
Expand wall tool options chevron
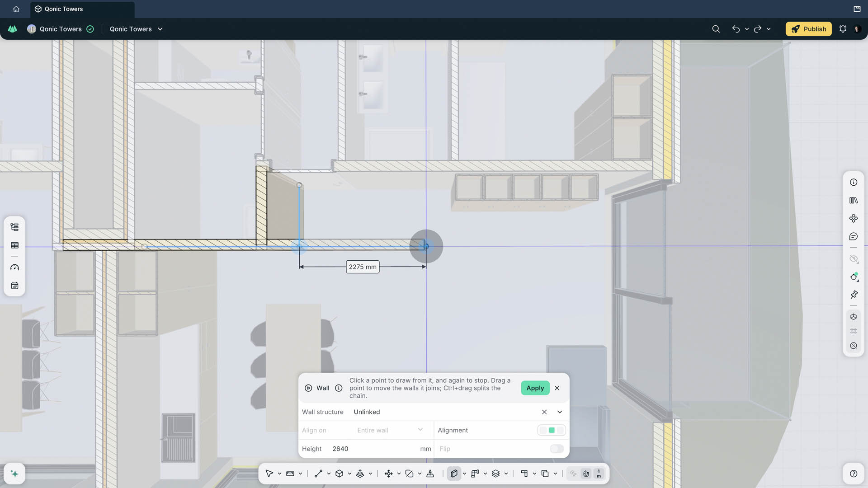(x=464, y=474)
